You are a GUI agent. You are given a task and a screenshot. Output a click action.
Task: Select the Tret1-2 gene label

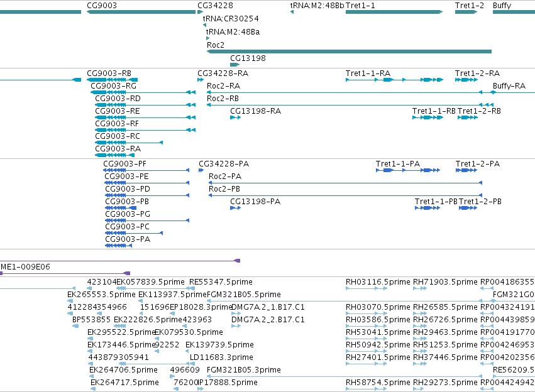(470, 6)
